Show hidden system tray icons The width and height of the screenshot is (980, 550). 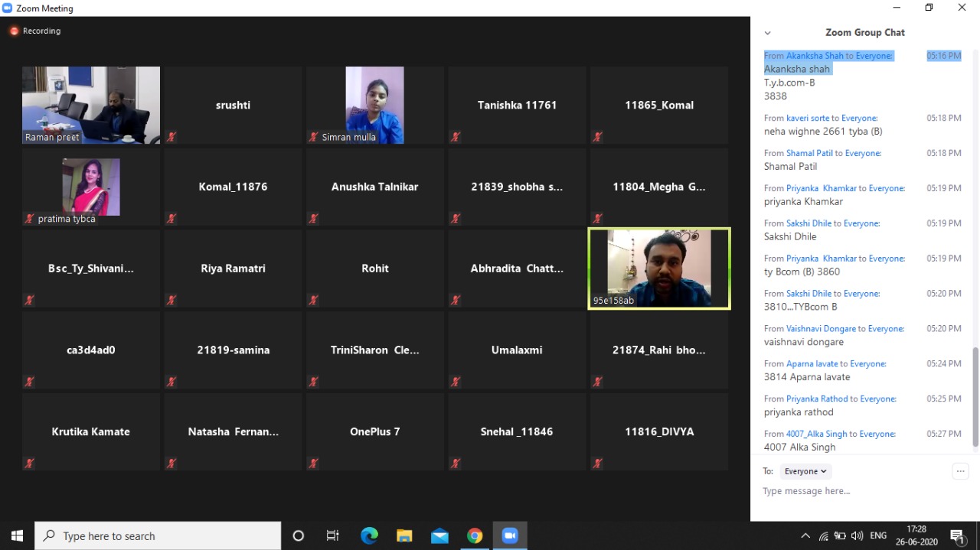(x=805, y=535)
